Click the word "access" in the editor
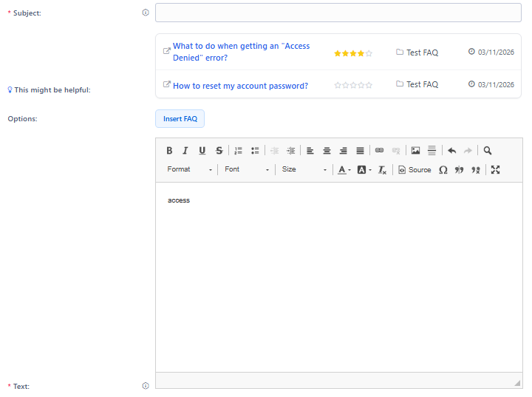The width and height of the screenshot is (532, 397). pos(179,200)
